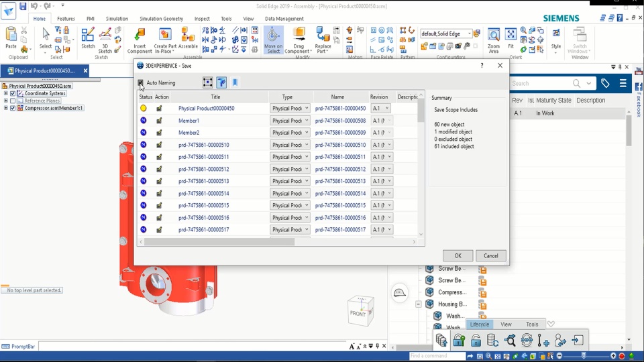Click the view cube FRONT face
Viewport: 644px width, 362px height.
tap(358, 314)
